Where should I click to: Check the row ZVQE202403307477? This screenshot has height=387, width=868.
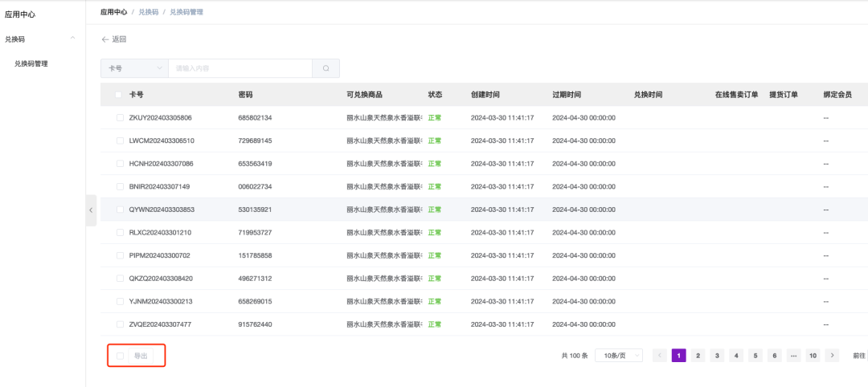click(x=120, y=324)
